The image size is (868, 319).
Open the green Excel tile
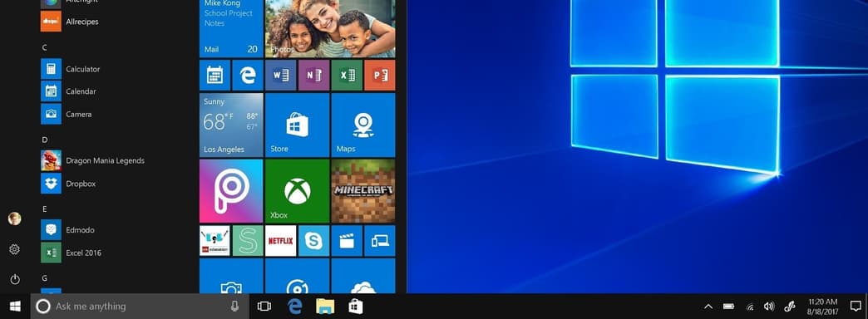pyautogui.click(x=347, y=76)
